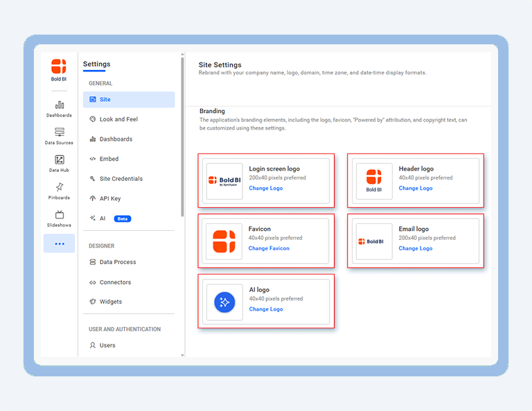532x411 pixels.
Task: Click the Branding section heading
Action: (x=212, y=111)
